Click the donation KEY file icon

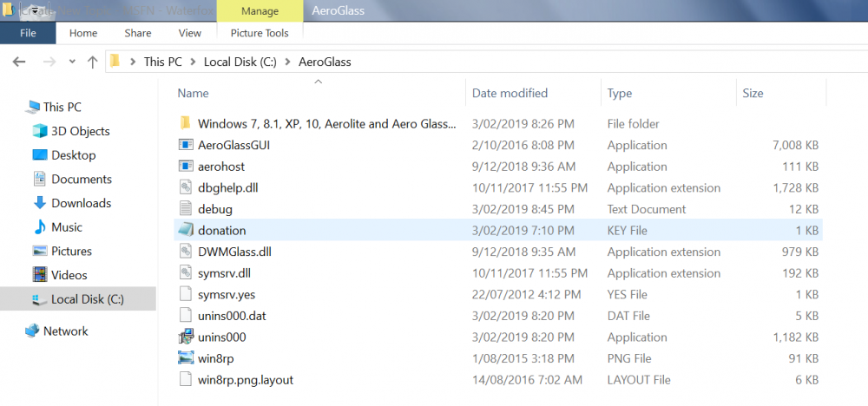pos(184,231)
